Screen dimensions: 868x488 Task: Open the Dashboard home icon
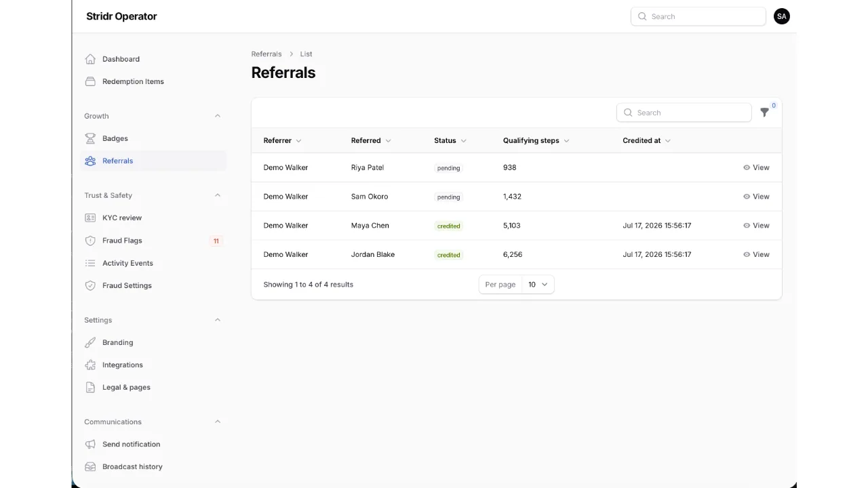(90, 59)
